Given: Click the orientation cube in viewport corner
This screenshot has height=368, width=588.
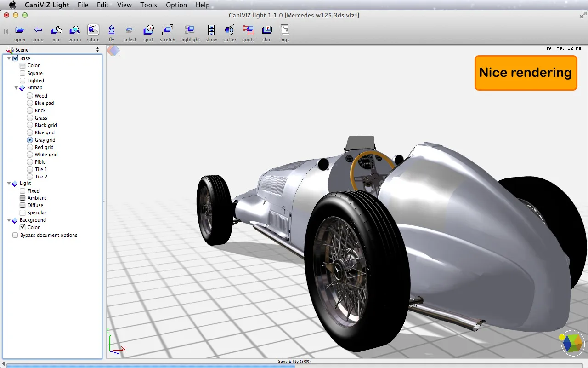Looking at the screenshot, I should point(572,343).
